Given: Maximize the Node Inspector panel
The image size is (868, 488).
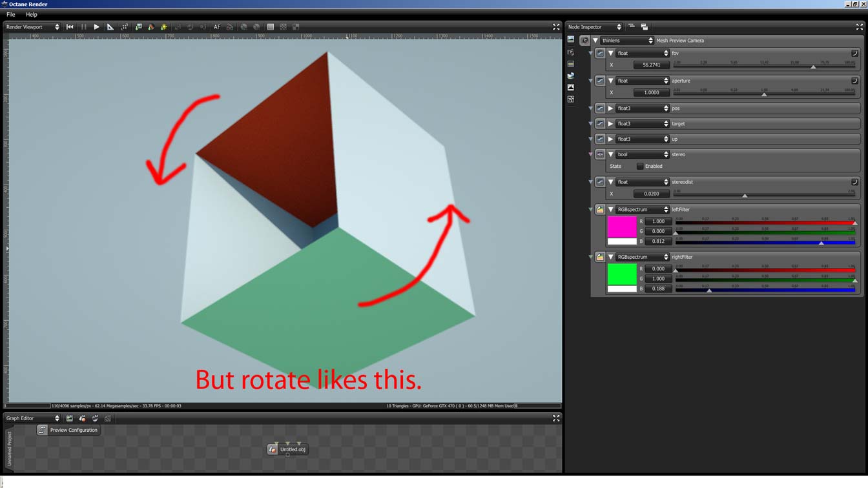Looking at the screenshot, I should click(x=859, y=27).
